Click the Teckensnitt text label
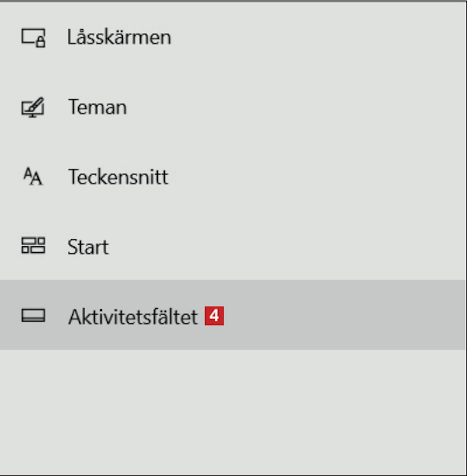This screenshot has height=476, width=467. [x=118, y=177]
